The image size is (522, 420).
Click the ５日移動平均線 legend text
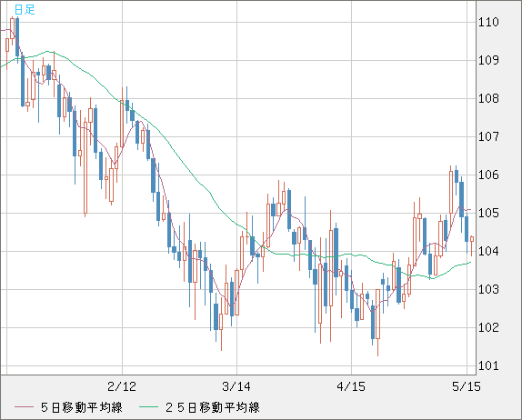[82, 407]
